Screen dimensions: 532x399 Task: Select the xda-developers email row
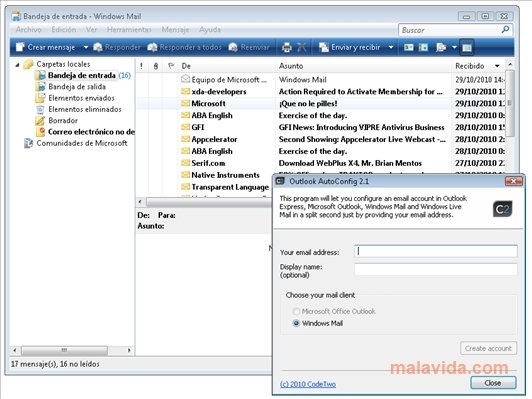coord(320,92)
